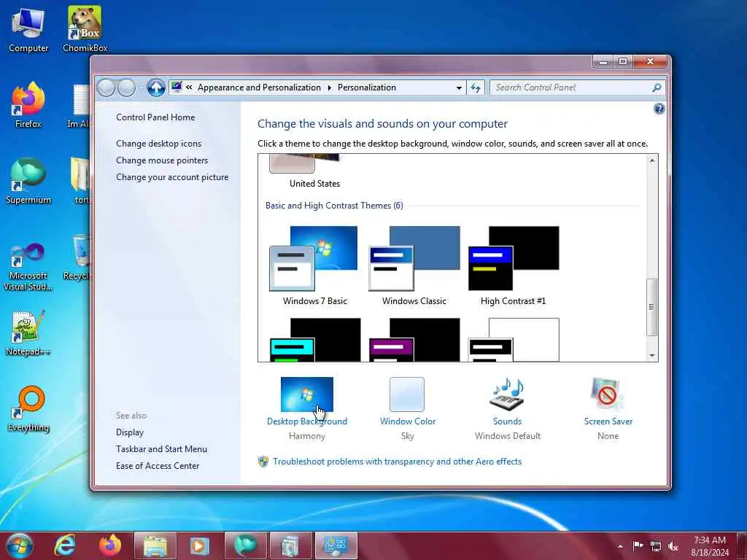Image resolution: width=747 pixels, height=560 pixels.
Task: Click the network tray icon
Action: [x=656, y=546]
